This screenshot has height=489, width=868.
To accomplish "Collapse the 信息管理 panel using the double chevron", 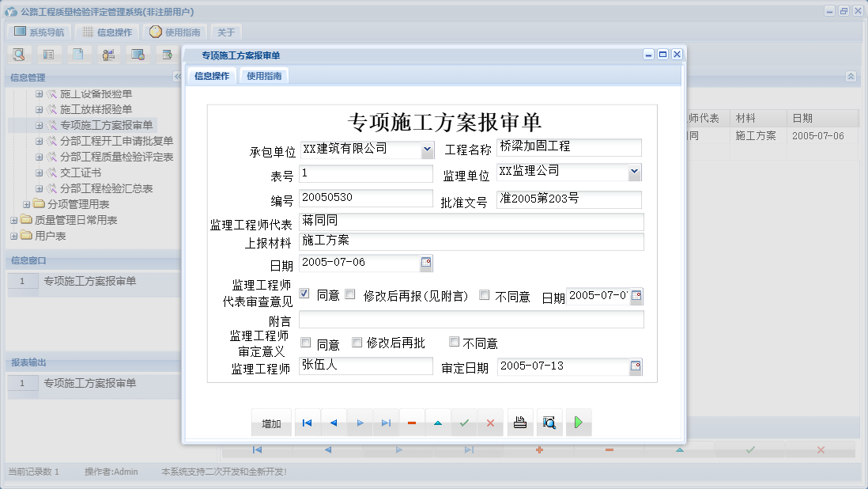I will coord(177,77).
